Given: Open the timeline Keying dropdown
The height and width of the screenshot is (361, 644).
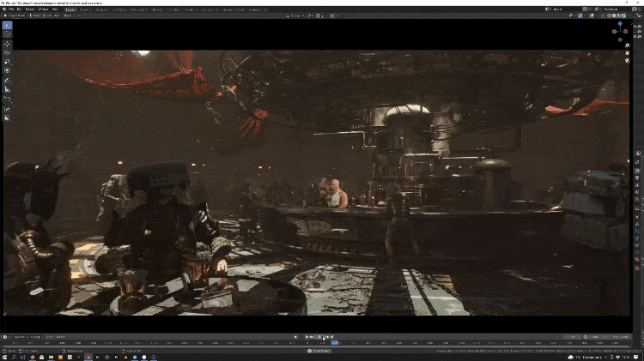Looking at the screenshot, I should [x=36, y=337].
